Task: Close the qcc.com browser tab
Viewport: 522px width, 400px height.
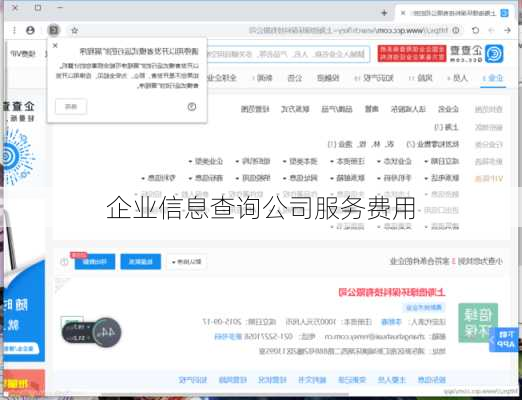Action: (x=403, y=13)
